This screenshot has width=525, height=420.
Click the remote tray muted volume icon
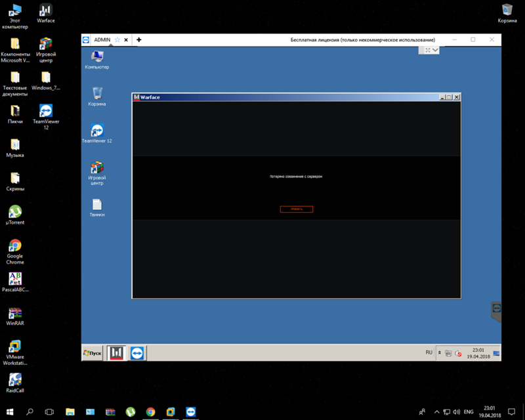point(458,353)
